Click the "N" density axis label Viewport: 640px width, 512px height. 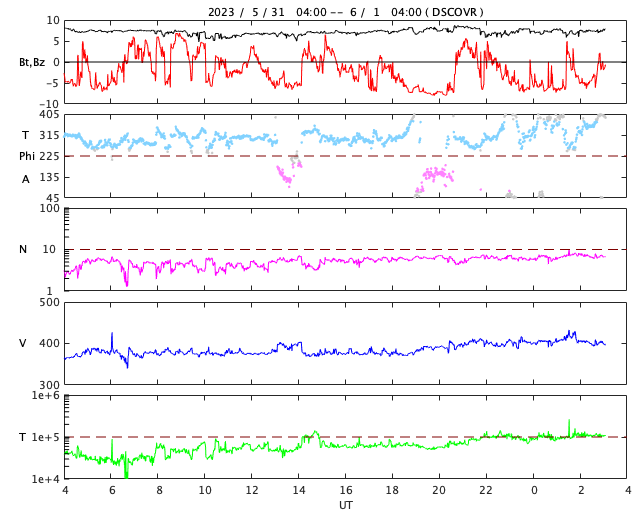[23, 249]
